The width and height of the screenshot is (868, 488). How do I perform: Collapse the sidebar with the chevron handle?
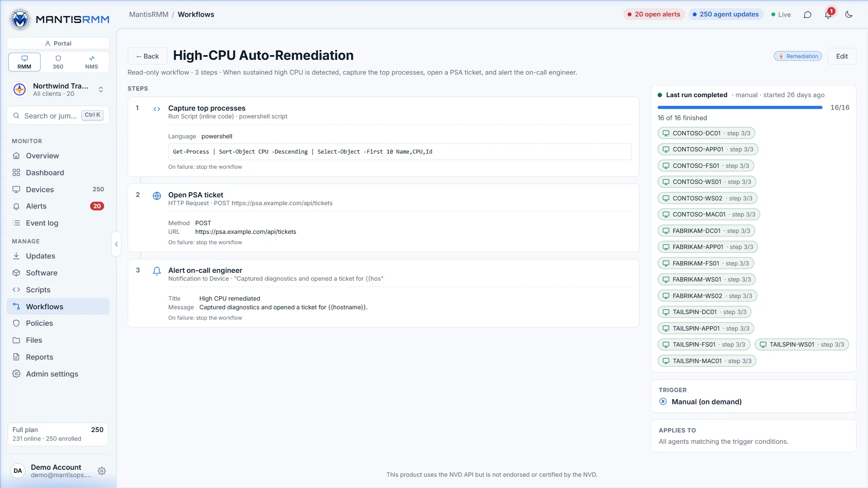click(x=116, y=244)
